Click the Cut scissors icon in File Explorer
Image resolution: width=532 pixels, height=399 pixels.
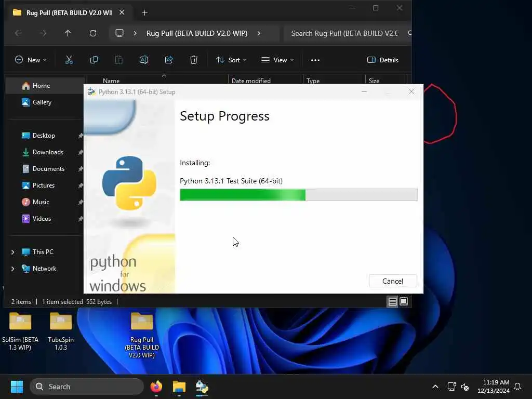pyautogui.click(x=69, y=60)
